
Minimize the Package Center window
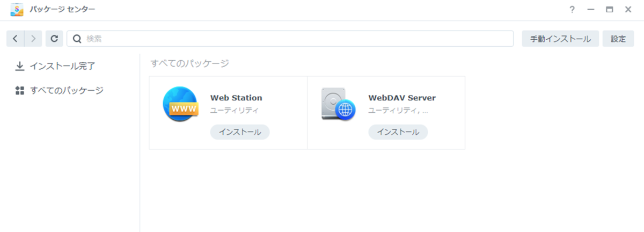591,10
